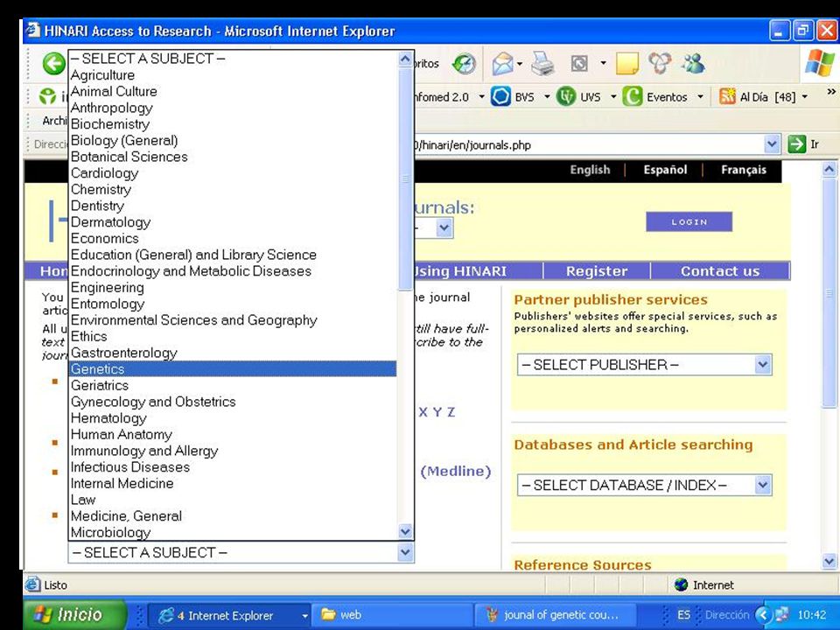Viewport: 840px width, 630px height.
Task: Click the ES language indicator in taskbar
Action: pos(683,615)
